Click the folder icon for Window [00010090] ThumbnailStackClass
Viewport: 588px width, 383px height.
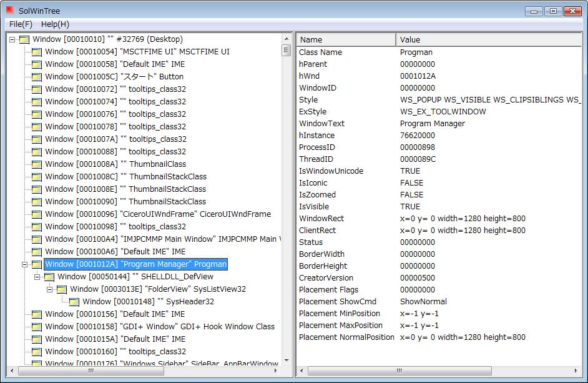[x=37, y=202]
